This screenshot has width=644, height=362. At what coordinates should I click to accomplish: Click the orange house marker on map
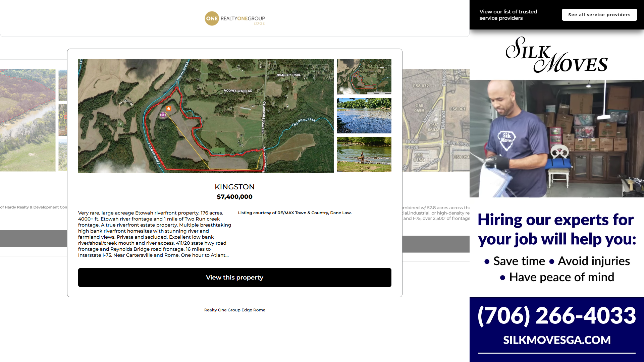[x=169, y=109]
